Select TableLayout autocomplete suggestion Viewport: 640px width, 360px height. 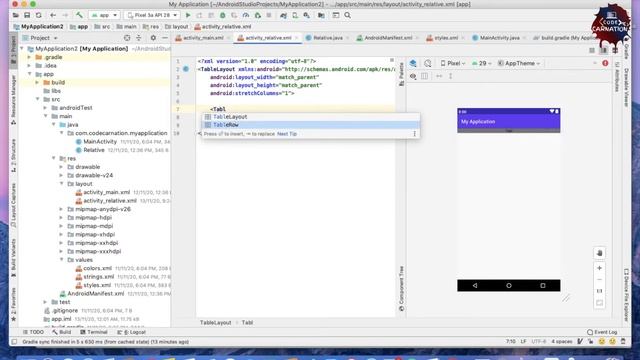point(311,117)
